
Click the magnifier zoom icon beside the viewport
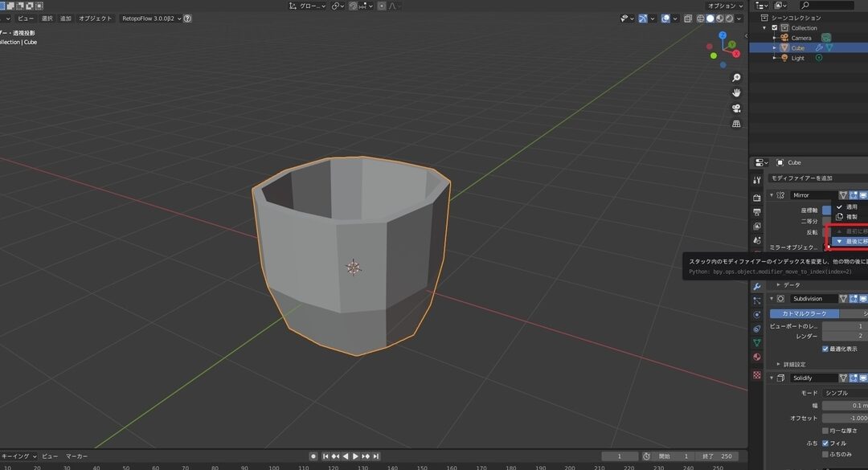[736, 78]
